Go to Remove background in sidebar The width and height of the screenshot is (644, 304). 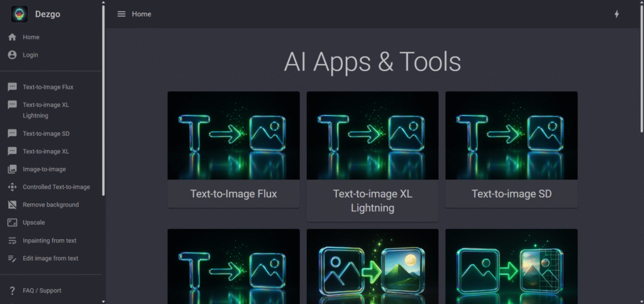(50, 205)
